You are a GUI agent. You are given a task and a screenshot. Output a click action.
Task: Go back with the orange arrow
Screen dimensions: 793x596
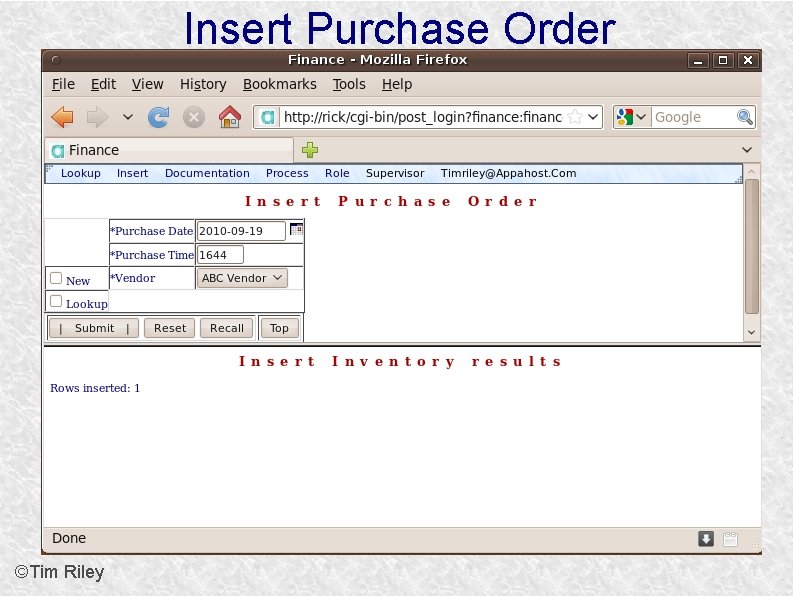(63, 117)
